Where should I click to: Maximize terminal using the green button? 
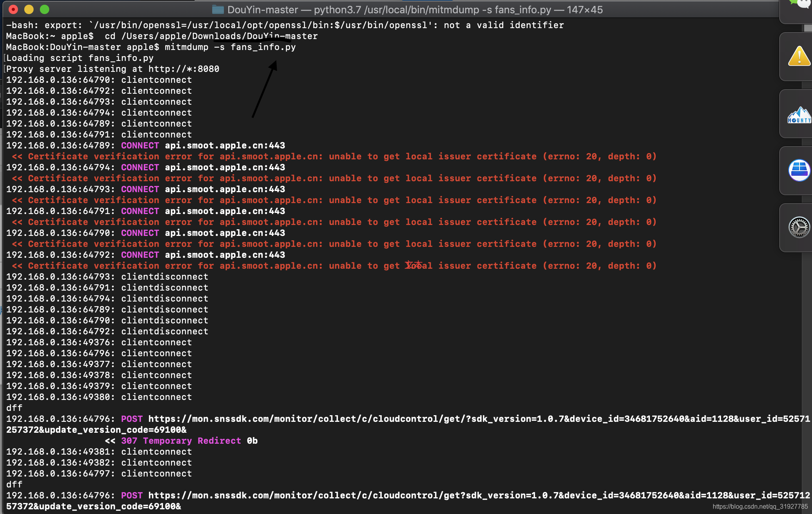(x=45, y=9)
